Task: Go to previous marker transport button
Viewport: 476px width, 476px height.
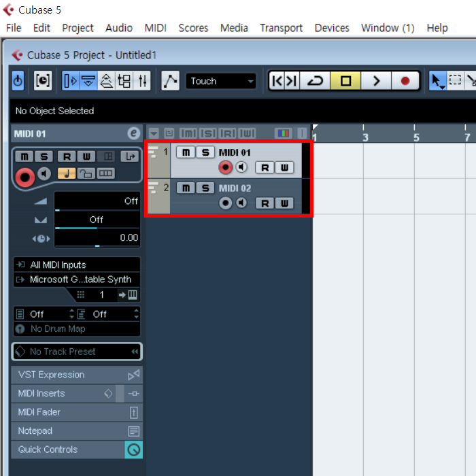Action: point(277,81)
